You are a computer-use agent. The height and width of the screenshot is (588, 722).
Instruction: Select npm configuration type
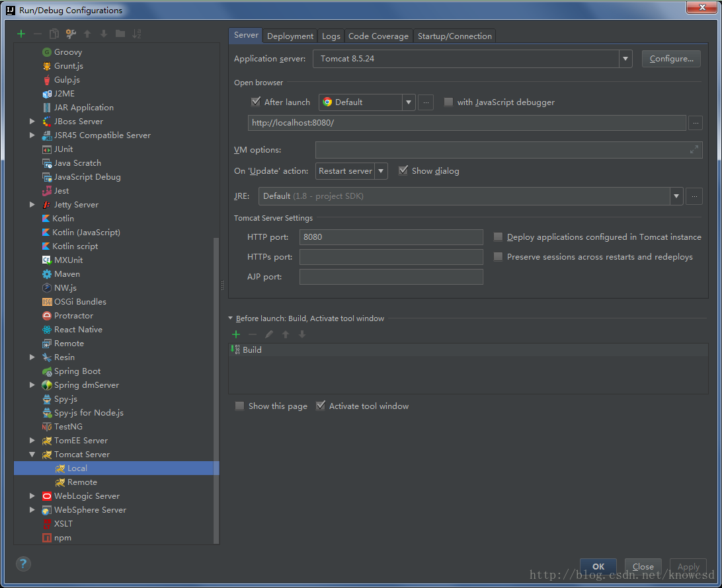click(62, 537)
